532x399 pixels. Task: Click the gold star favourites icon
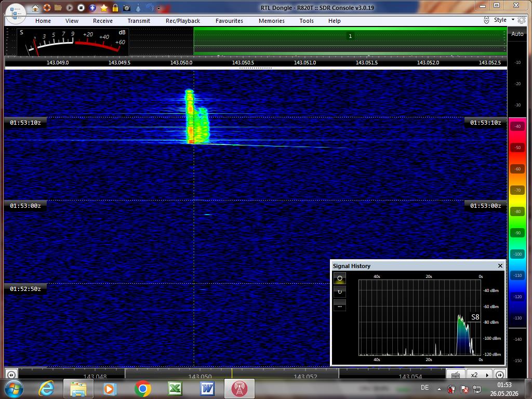(x=104, y=7)
